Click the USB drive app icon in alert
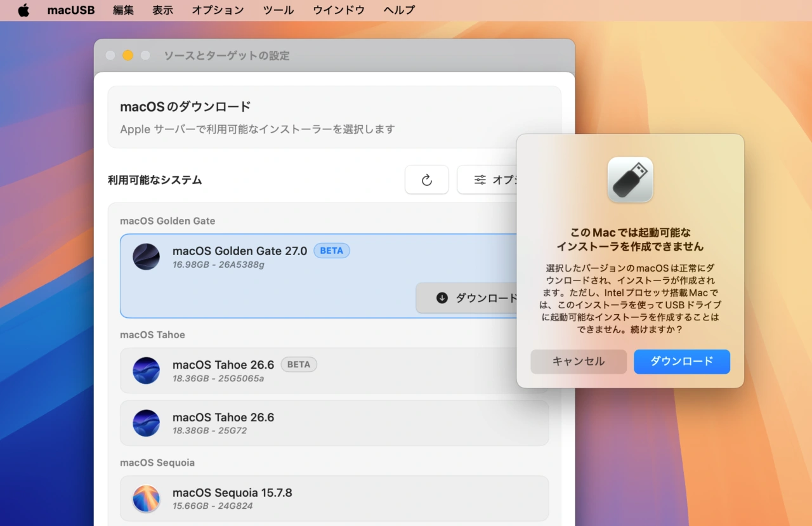 [630, 180]
